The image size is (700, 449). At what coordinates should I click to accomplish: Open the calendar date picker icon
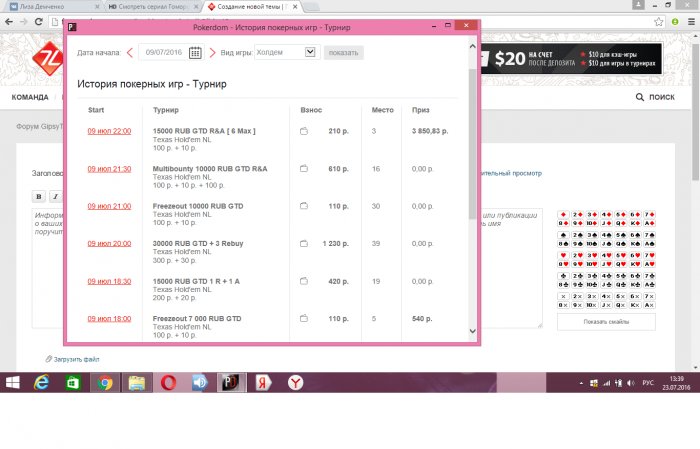coord(195,53)
